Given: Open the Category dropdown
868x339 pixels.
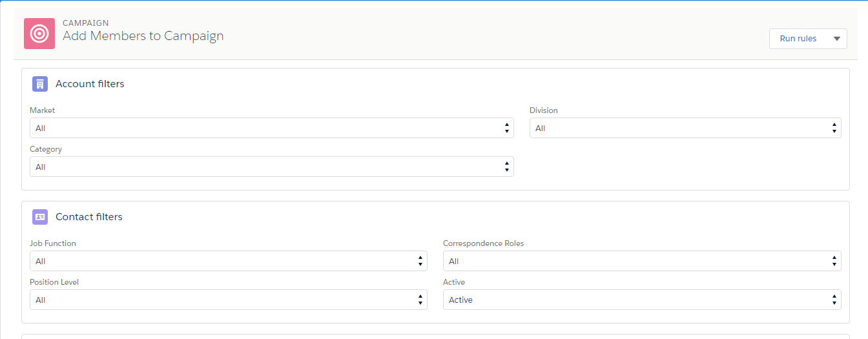Looking at the screenshot, I should 271,167.
